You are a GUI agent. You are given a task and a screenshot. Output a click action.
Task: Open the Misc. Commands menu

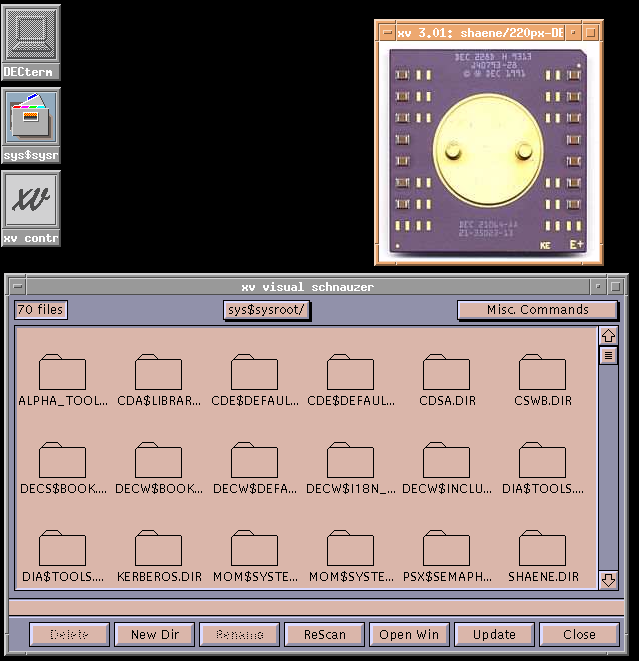click(x=537, y=310)
